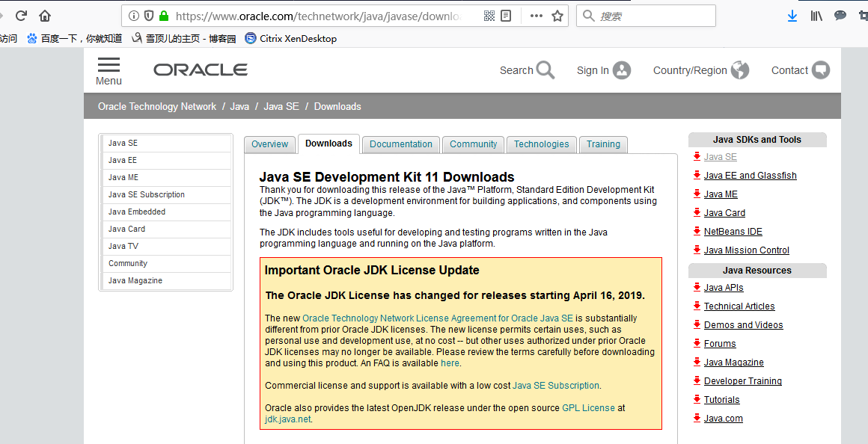Image resolution: width=868 pixels, height=444 pixels.
Task: Click the Baidu paw bookmark icon
Action: (x=32, y=38)
